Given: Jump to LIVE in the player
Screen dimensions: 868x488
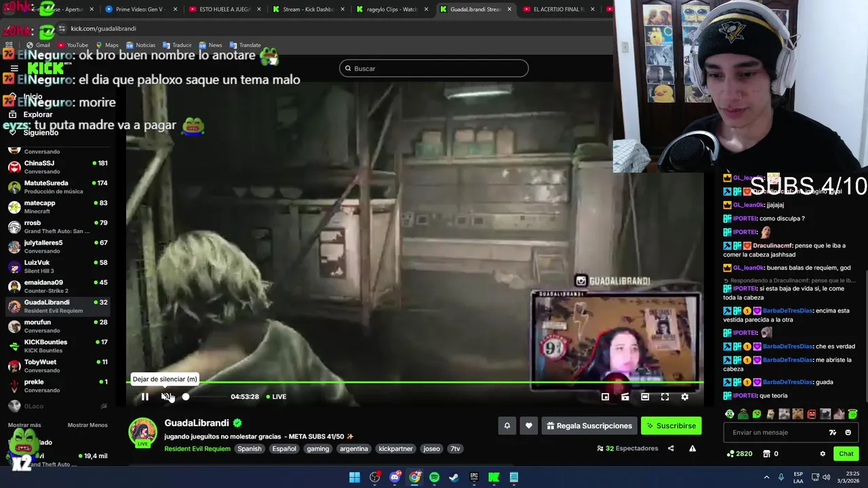Looking at the screenshot, I should click(276, 396).
